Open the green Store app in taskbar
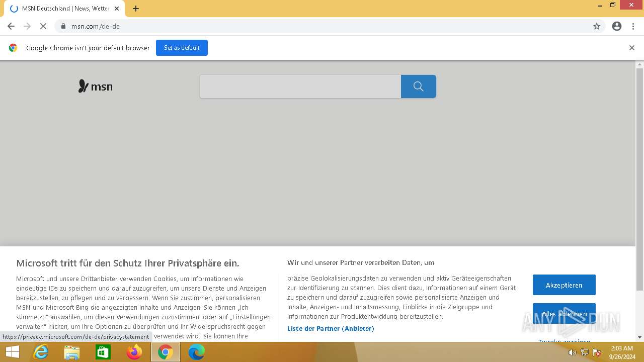Image resolution: width=644 pixels, height=362 pixels. click(103, 352)
